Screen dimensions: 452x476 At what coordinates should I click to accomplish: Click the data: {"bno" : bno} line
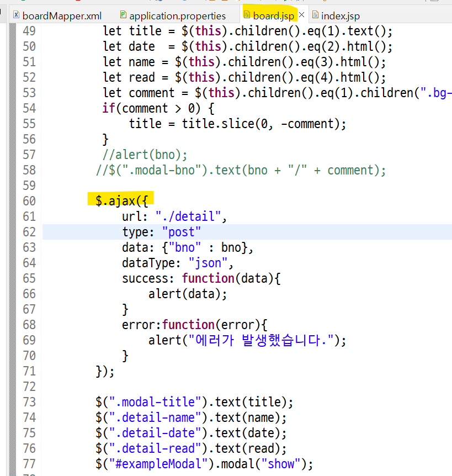(188, 248)
